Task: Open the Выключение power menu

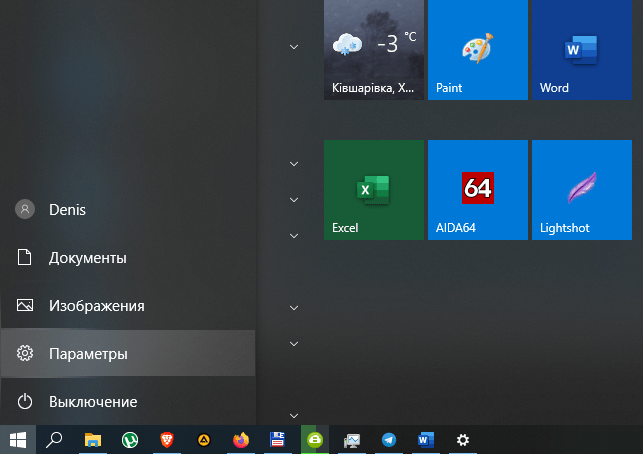Action: click(128, 402)
